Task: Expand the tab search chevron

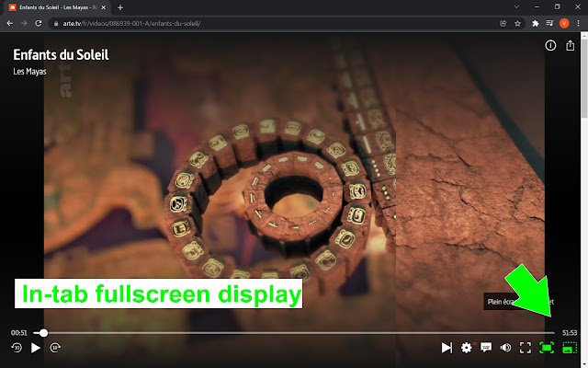Action: pyautogui.click(x=516, y=7)
